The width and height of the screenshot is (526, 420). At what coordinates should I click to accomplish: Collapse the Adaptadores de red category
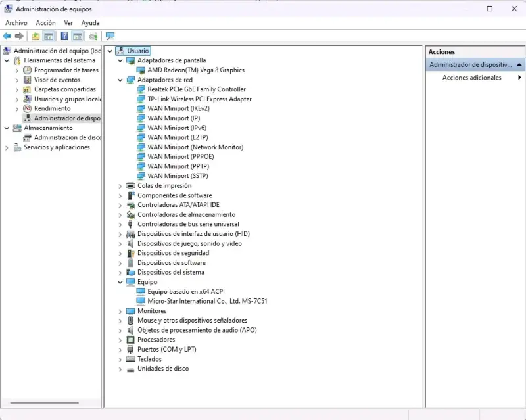[120, 80]
